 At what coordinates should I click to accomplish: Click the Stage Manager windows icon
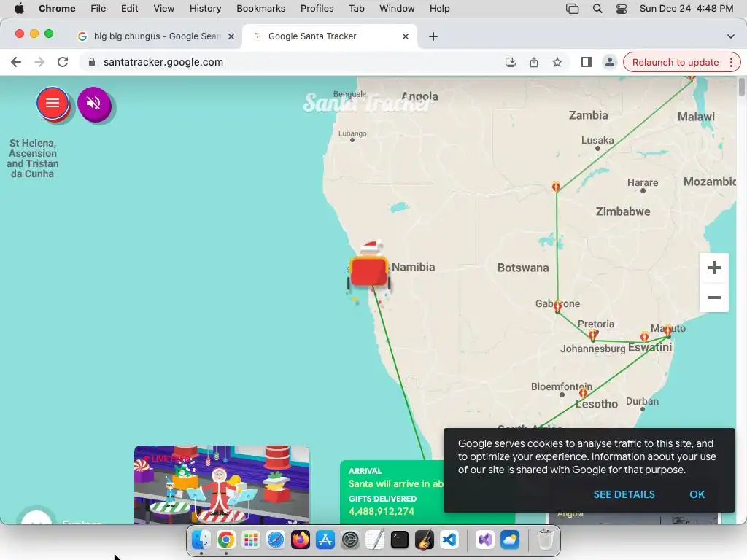click(572, 8)
